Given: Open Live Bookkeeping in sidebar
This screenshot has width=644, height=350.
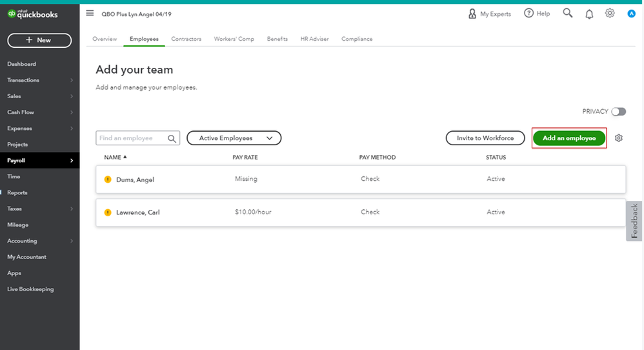Looking at the screenshot, I should pyautogui.click(x=30, y=289).
